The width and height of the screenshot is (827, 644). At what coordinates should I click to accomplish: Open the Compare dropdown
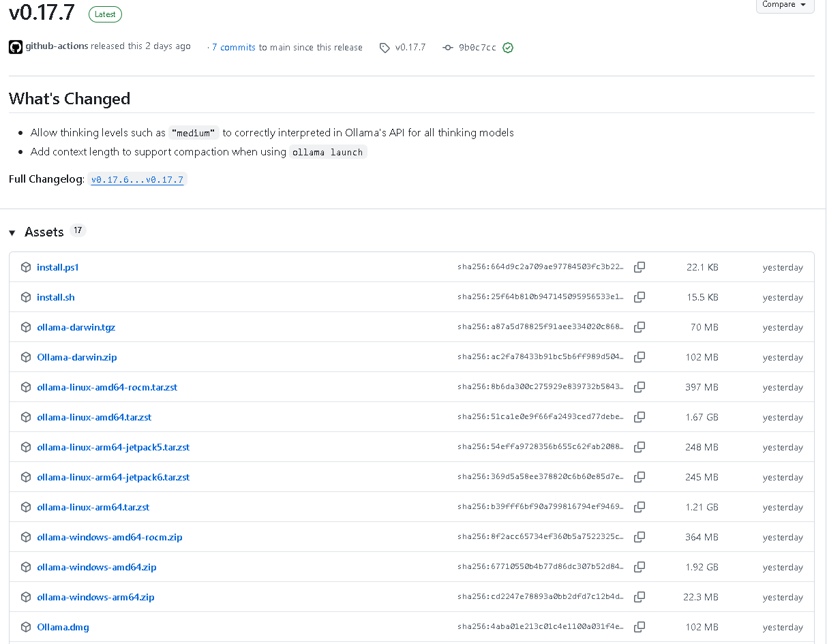click(x=785, y=4)
